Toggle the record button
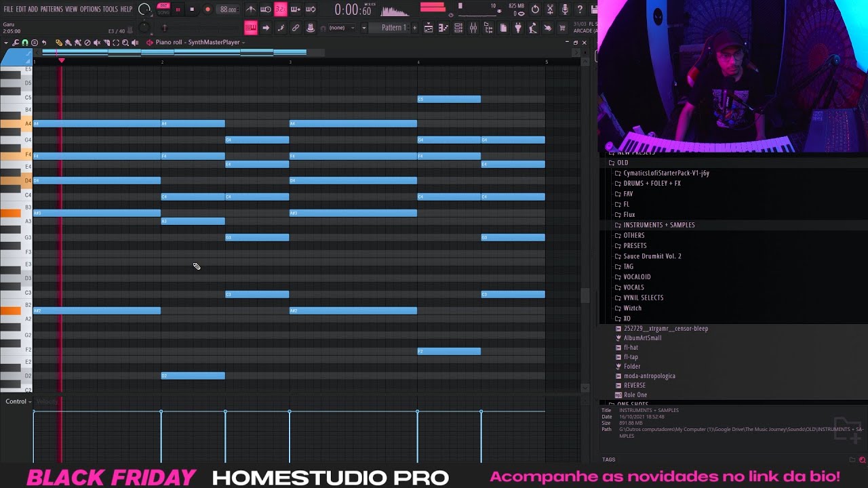 point(208,9)
